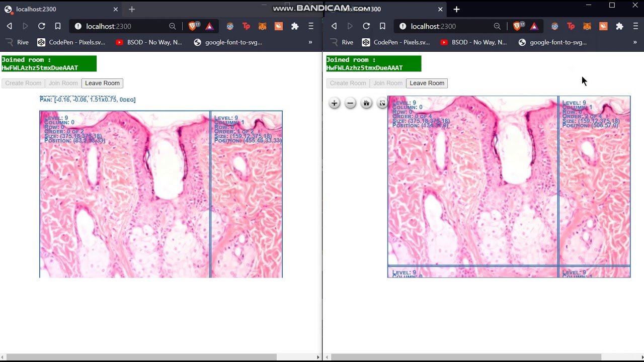Open Extensions puzzle icon in left window
Screen dimensions: 644x362
[x=295, y=26]
